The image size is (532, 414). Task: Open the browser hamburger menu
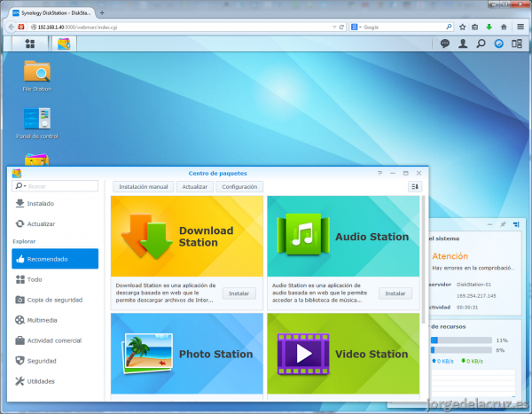[x=520, y=27]
